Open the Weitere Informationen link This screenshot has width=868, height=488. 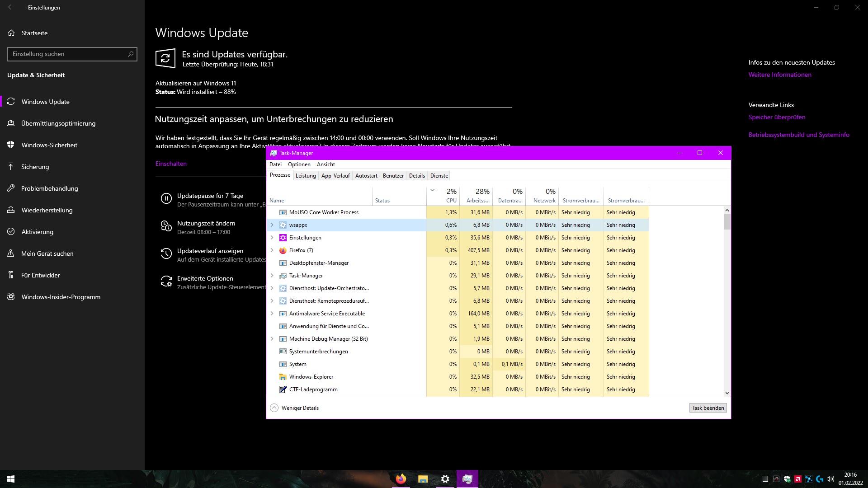pyautogui.click(x=779, y=75)
